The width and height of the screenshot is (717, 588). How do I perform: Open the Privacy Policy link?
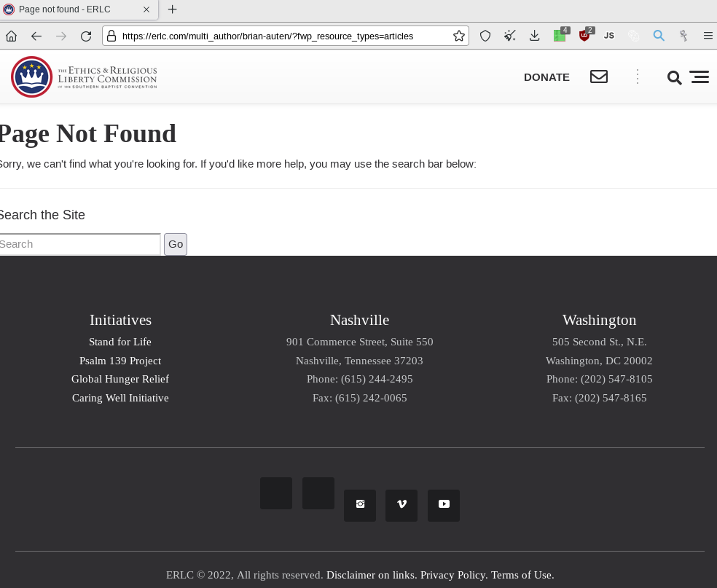click(x=455, y=575)
